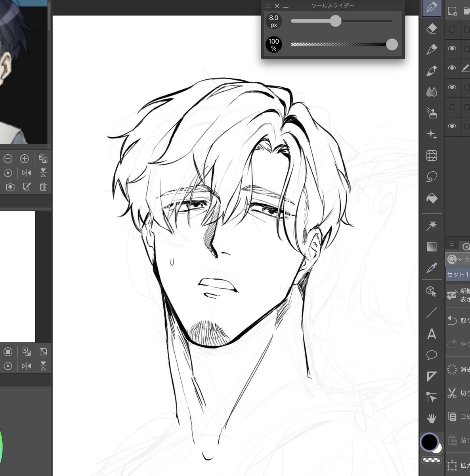Select the Pencil tool
This screenshot has width=470, height=476.
432,49
